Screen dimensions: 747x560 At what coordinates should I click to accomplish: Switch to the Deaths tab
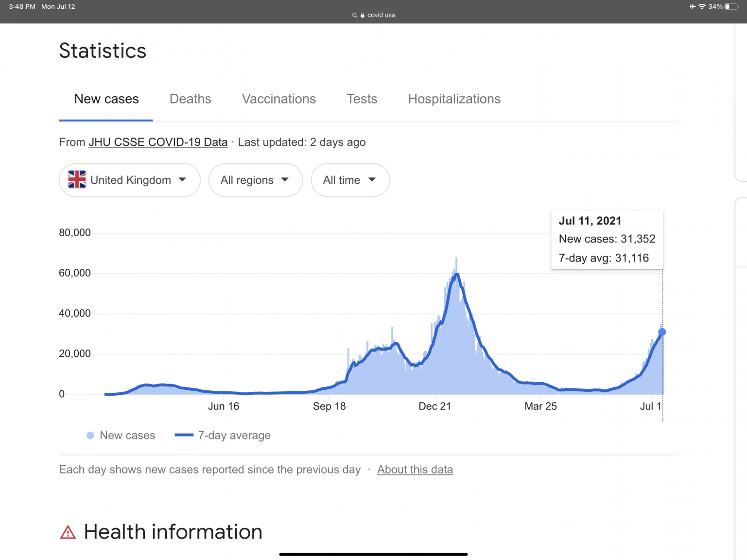point(190,99)
